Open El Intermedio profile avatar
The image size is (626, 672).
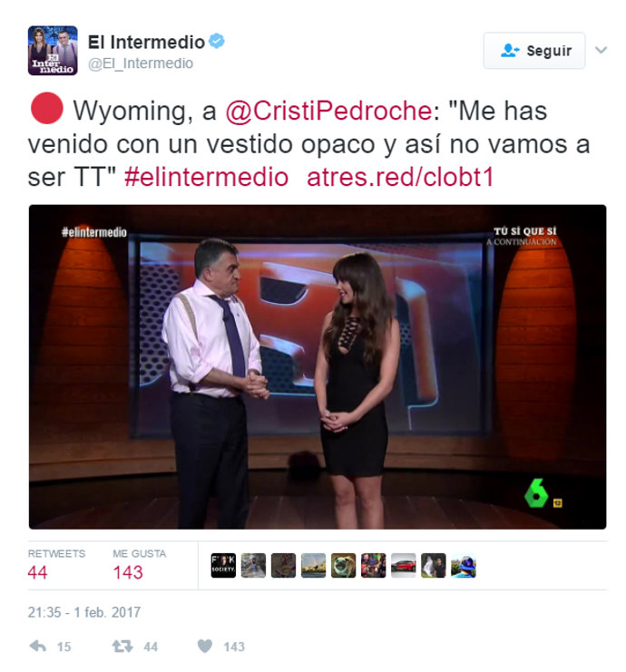tap(53, 50)
